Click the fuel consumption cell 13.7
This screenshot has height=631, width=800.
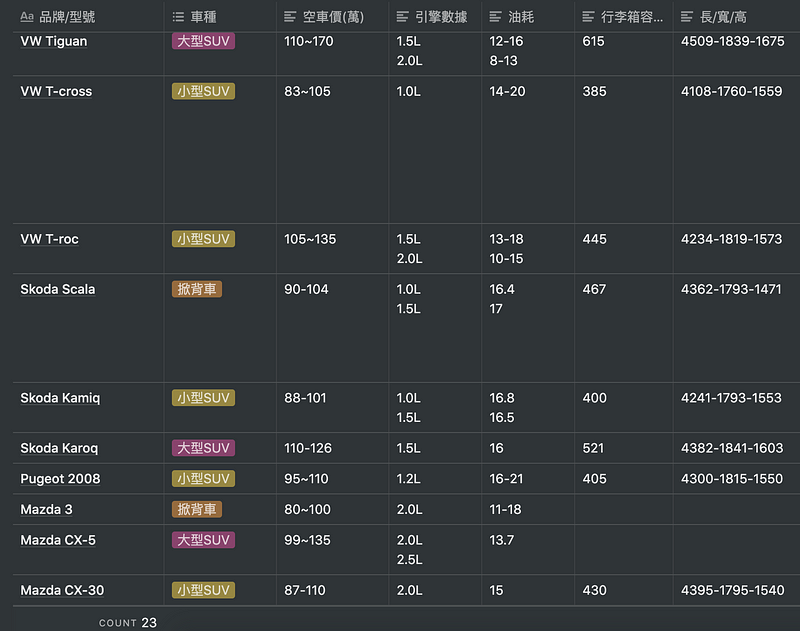528,549
